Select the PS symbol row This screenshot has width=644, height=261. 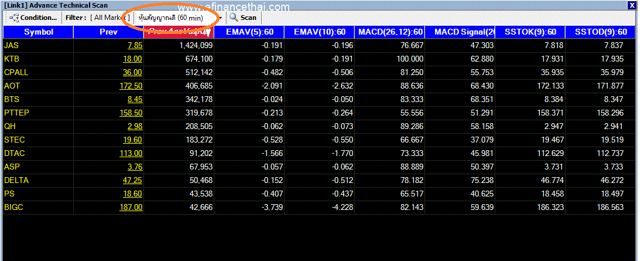click(319, 194)
